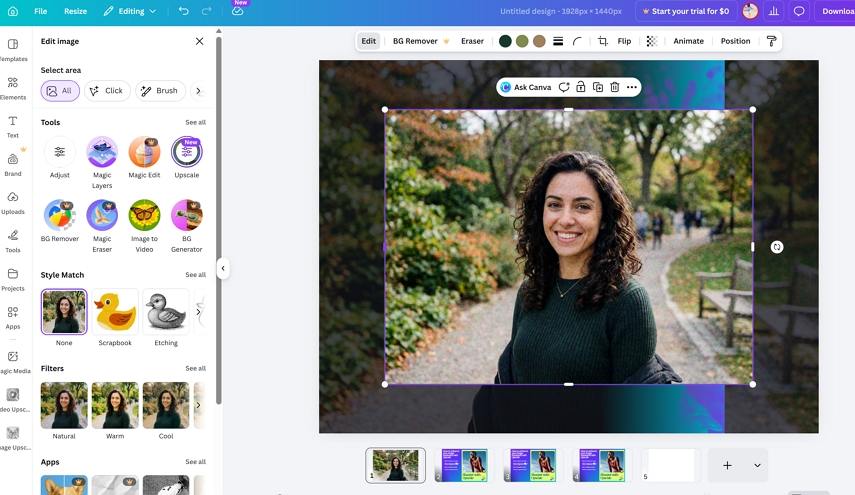Collapse the side panel with arrow handle

tap(223, 268)
